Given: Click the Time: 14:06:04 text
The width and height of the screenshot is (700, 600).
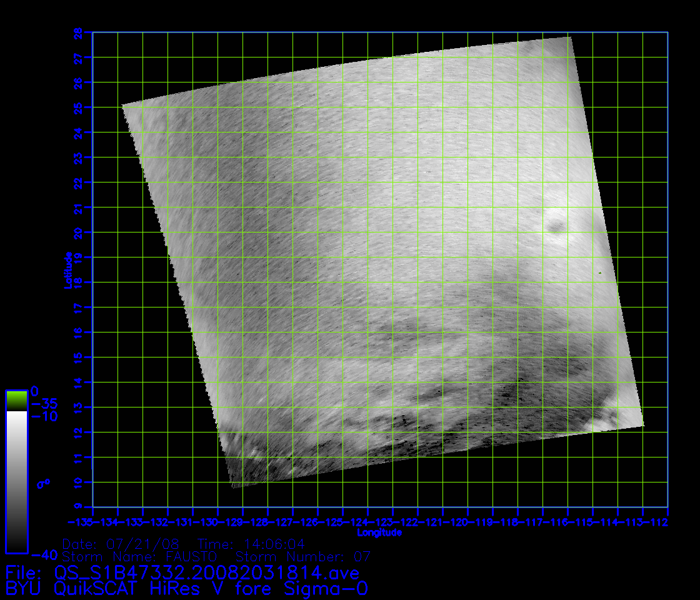Looking at the screenshot, I should [x=251, y=544].
